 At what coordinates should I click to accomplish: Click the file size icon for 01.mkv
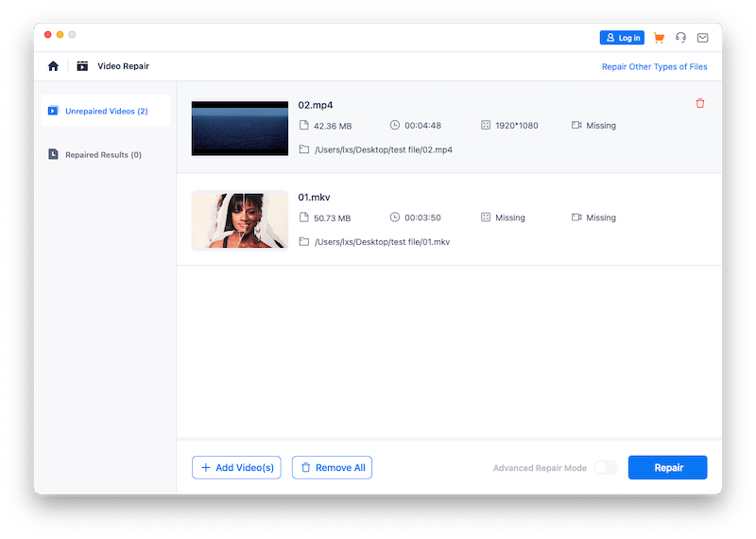pos(303,217)
